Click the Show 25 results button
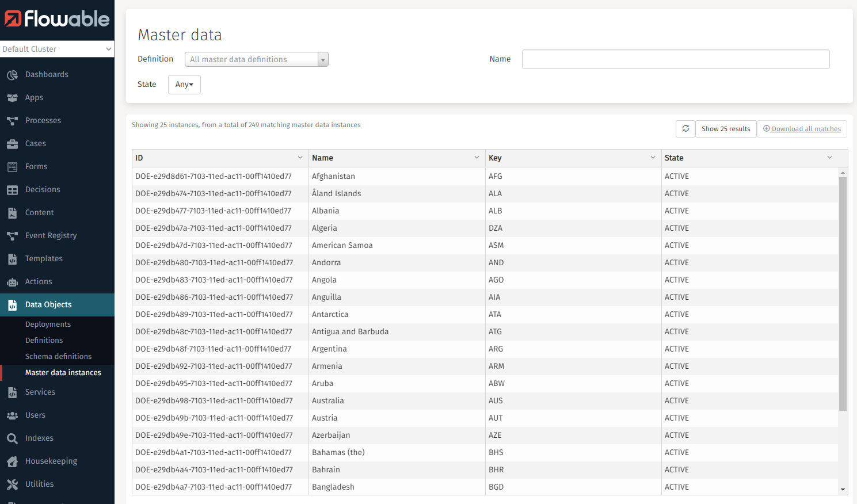This screenshot has height=504, width=857. tap(726, 128)
